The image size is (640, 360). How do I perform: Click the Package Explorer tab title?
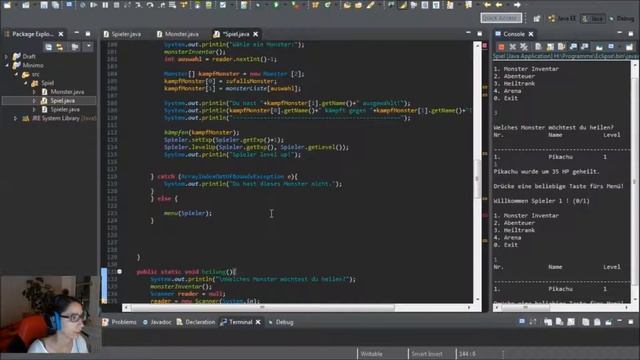pyautogui.click(x=33, y=34)
